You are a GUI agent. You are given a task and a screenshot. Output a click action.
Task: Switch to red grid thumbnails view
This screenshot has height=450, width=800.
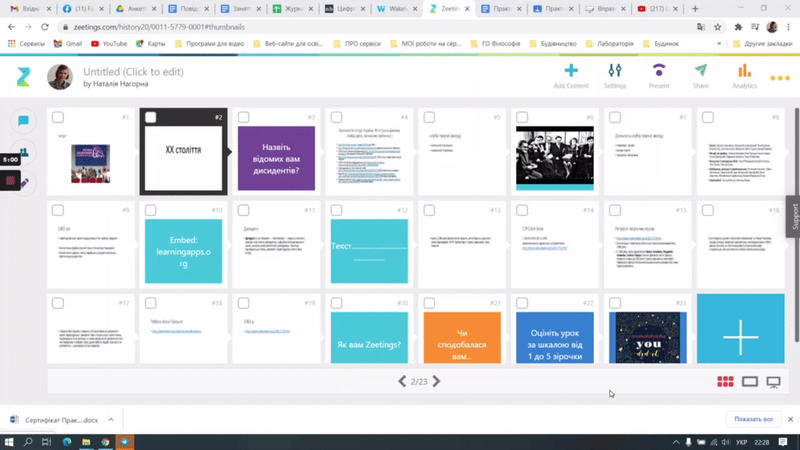725,381
